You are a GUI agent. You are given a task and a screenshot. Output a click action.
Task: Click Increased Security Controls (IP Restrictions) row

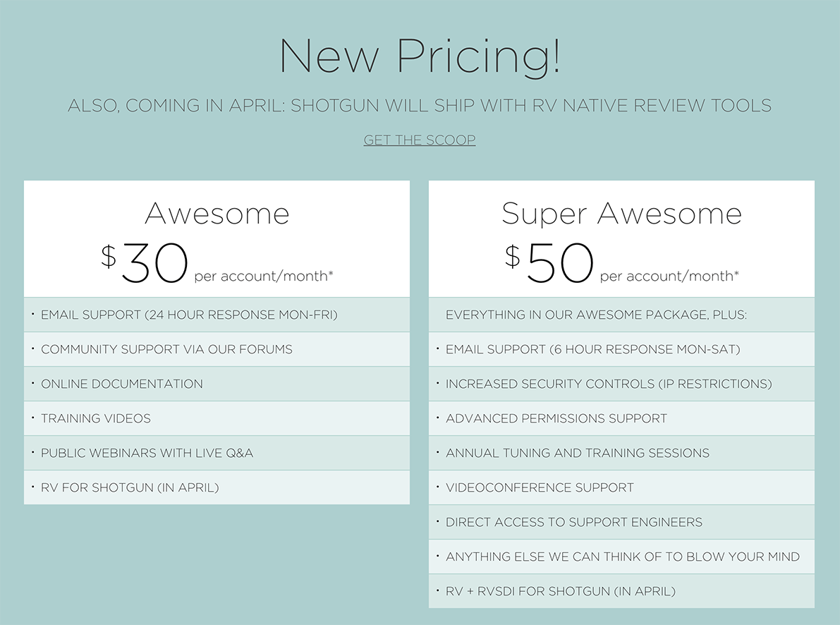tap(621, 384)
